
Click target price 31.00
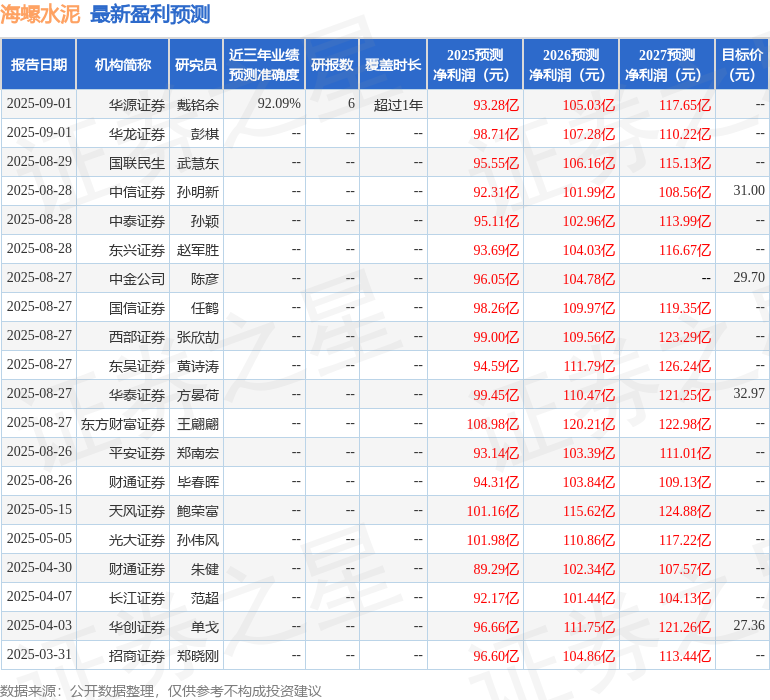click(749, 191)
